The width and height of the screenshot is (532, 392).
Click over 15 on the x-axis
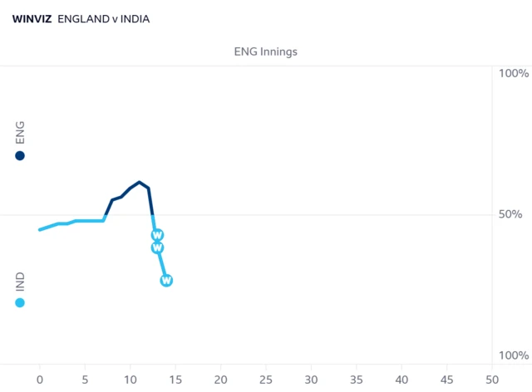click(x=175, y=380)
